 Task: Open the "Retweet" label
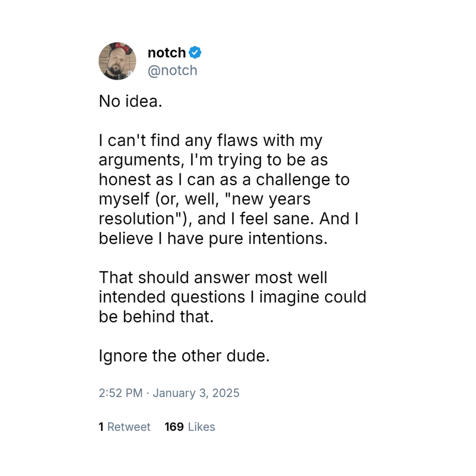point(129,427)
